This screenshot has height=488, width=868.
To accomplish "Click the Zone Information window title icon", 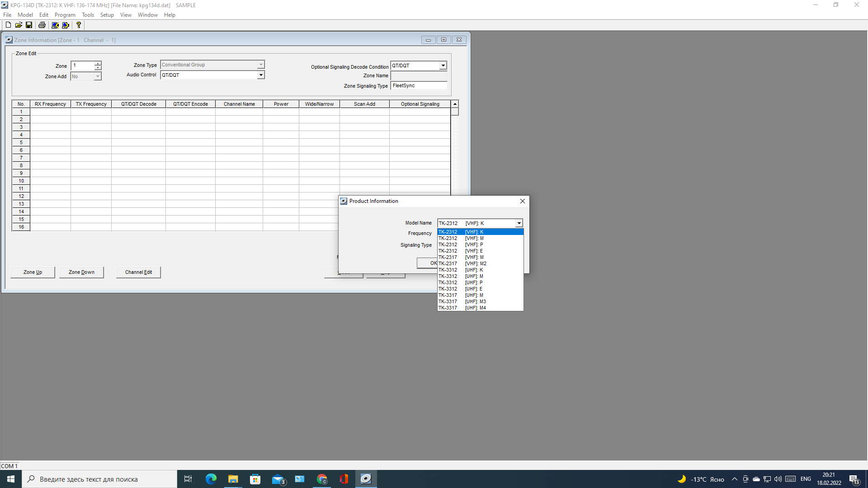I will click(x=9, y=40).
